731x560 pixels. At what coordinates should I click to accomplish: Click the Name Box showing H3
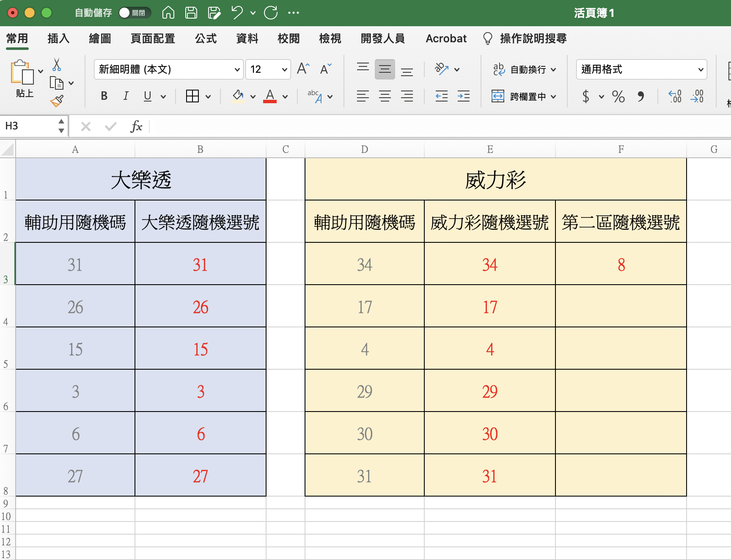pos(29,126)
